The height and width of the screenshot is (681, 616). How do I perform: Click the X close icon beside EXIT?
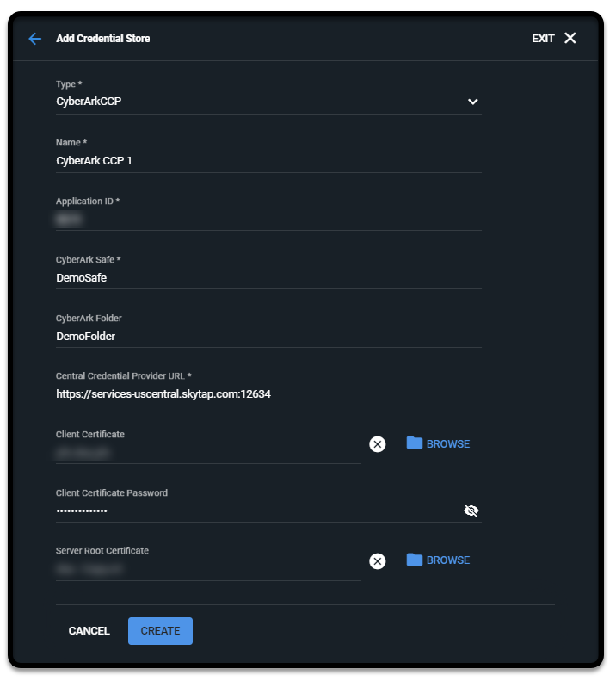point(570,38)
